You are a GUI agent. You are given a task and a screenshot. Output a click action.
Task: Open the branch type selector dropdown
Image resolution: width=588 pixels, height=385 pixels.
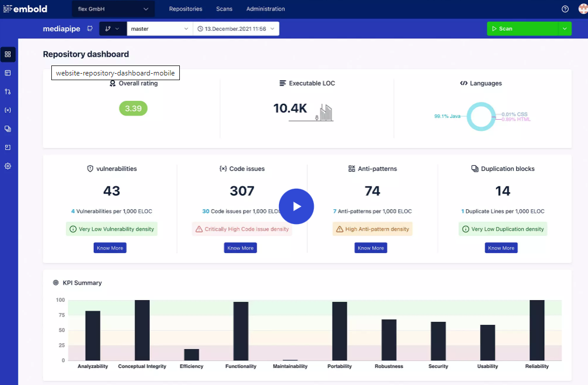[x=113, y=28]
